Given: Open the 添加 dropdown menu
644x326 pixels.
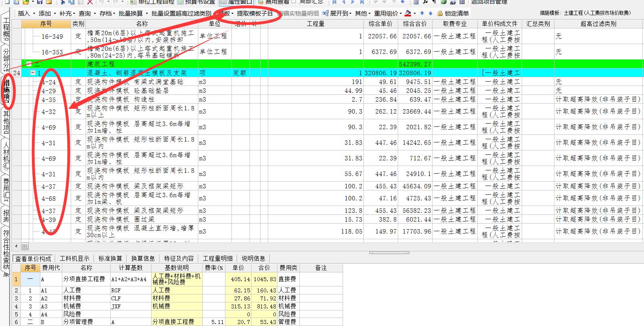Looking at the screenshot, I should click(47, 13).
